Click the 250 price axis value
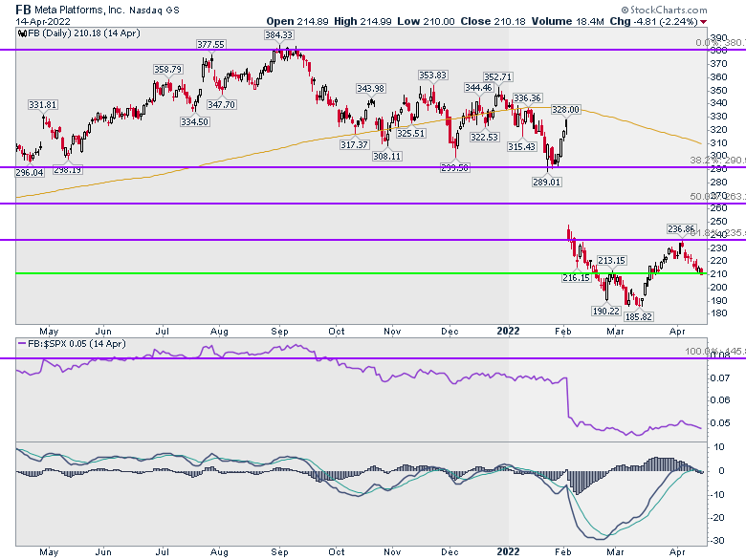The height and width of the screenshot is (560, 746). [x=719, y=222]
